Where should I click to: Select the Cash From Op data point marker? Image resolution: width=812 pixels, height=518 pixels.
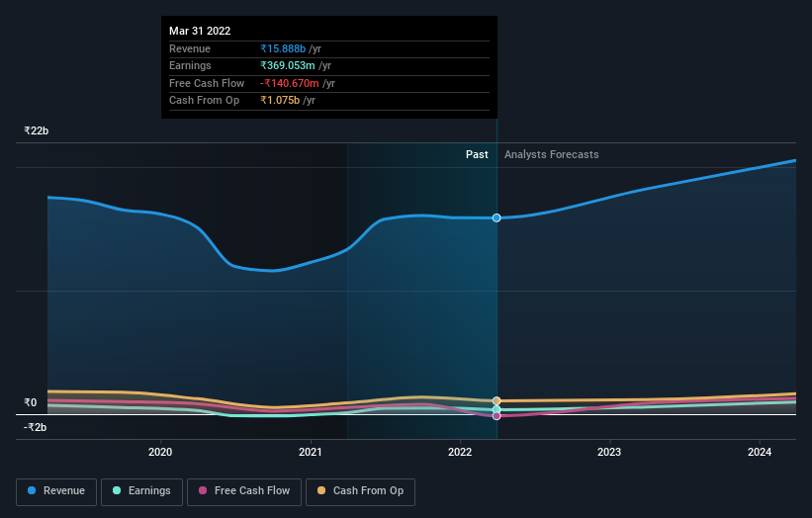pos(496,400)
